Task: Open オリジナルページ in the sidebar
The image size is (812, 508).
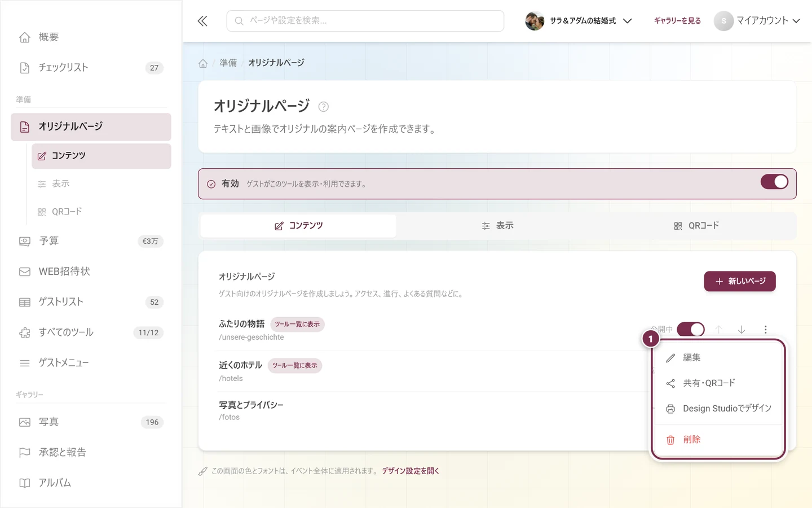Action: [x=91, y=127]
